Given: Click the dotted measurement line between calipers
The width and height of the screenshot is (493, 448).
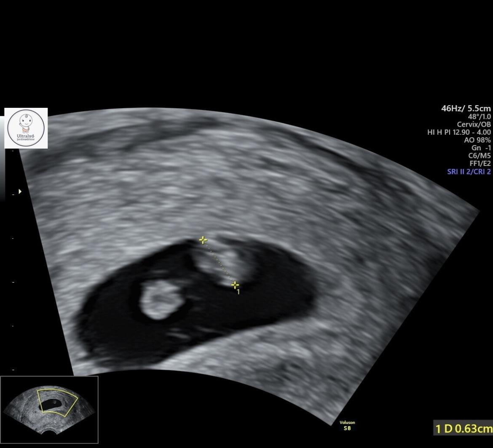Looking at the screenshot, I should click(219, 263).
